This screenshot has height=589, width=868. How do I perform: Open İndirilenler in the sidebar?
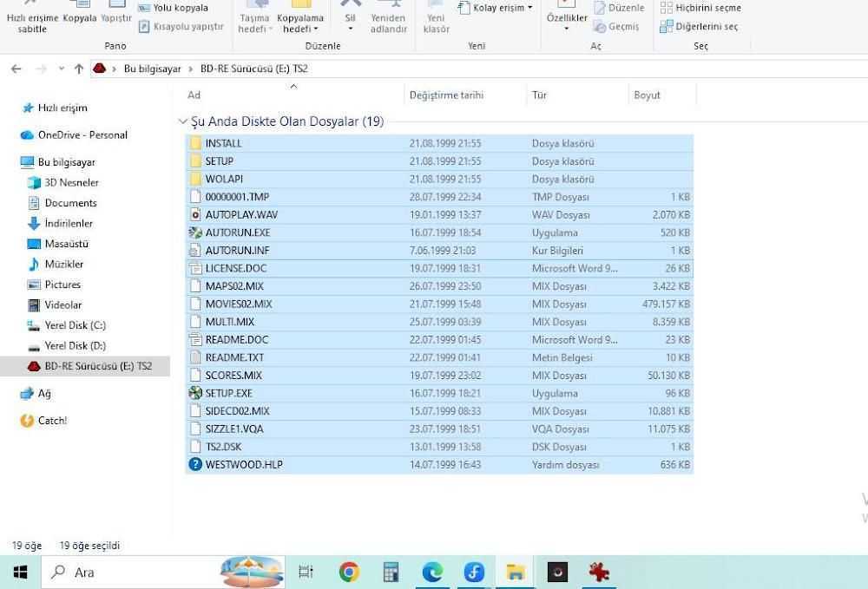(60, 224)
